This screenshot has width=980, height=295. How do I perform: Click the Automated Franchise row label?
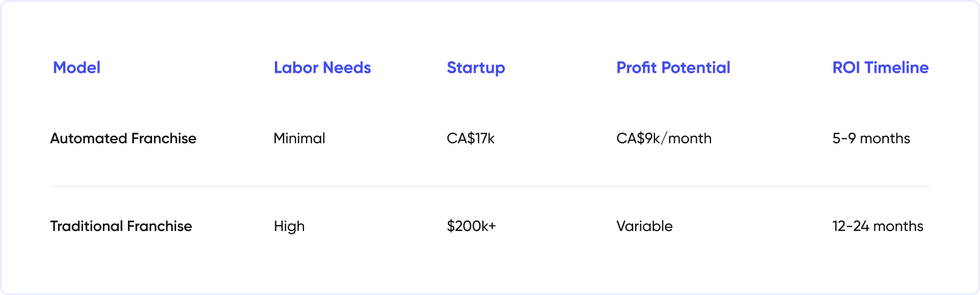coord(123,138)
